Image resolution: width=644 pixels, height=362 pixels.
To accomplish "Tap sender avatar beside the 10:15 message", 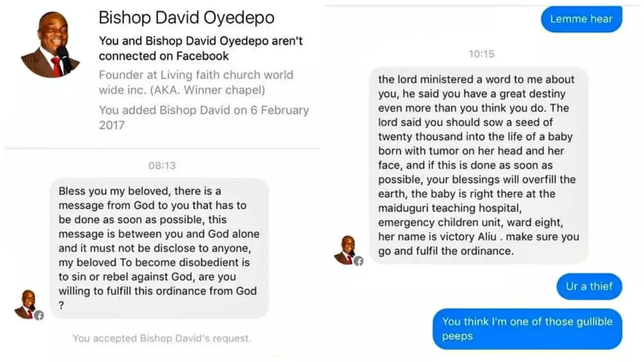I will (346, 250).
